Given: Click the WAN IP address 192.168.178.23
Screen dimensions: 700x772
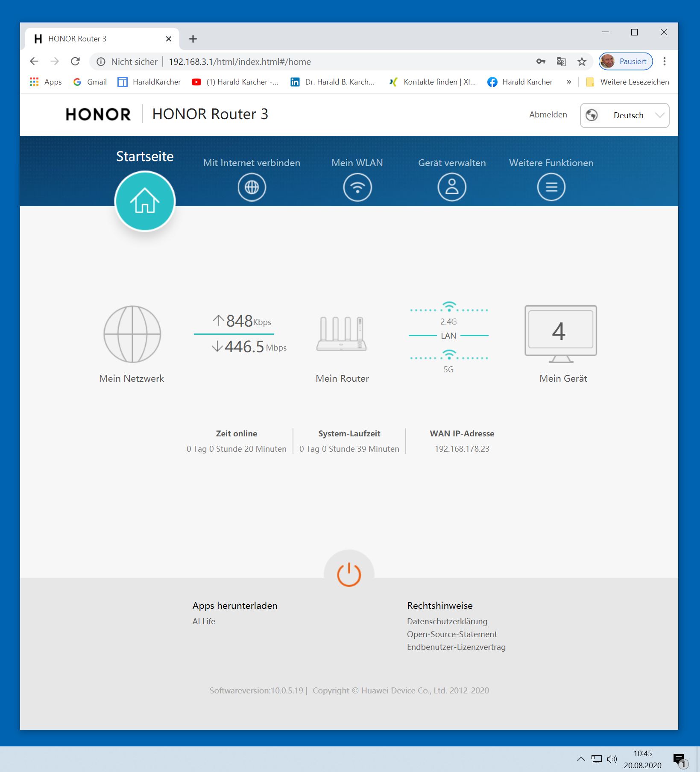Looking at the screenshot, I should tap(462, 449).
